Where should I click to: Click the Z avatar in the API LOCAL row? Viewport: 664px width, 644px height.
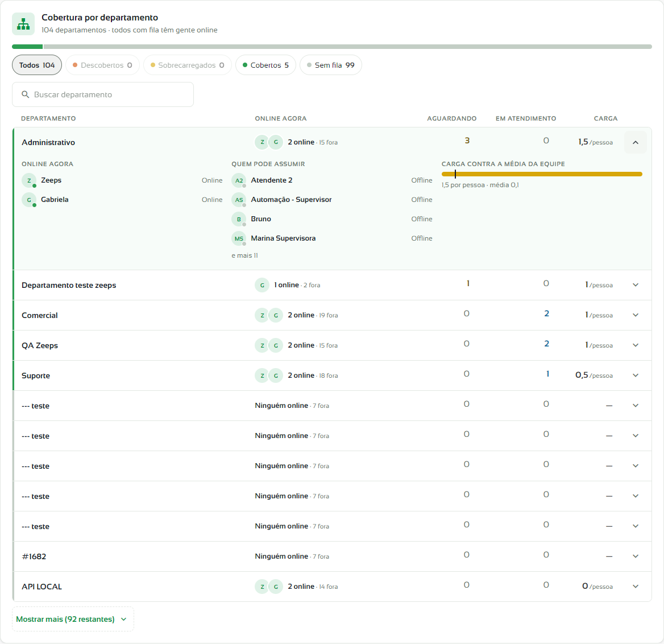coord(262,587)
